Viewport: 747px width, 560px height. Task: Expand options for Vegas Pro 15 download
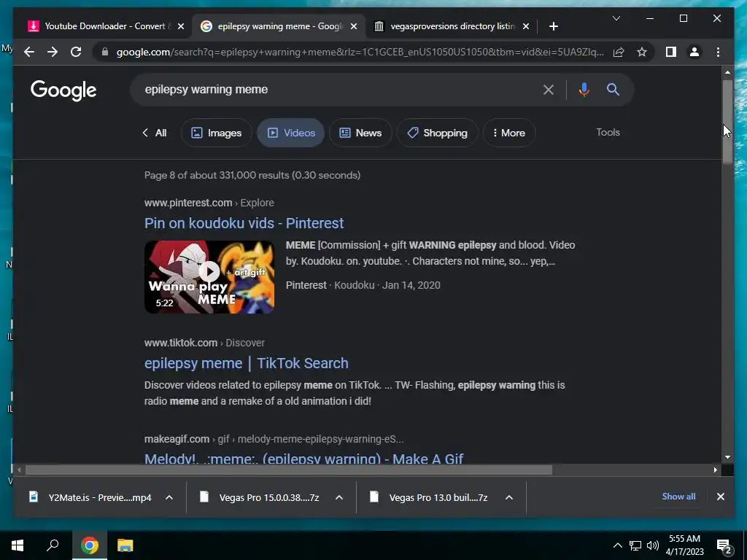click(x=339, y=497)
